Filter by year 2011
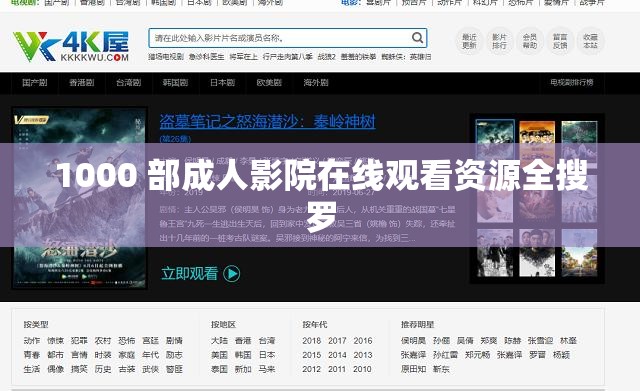640x391 pixels. tap(337, 369)
